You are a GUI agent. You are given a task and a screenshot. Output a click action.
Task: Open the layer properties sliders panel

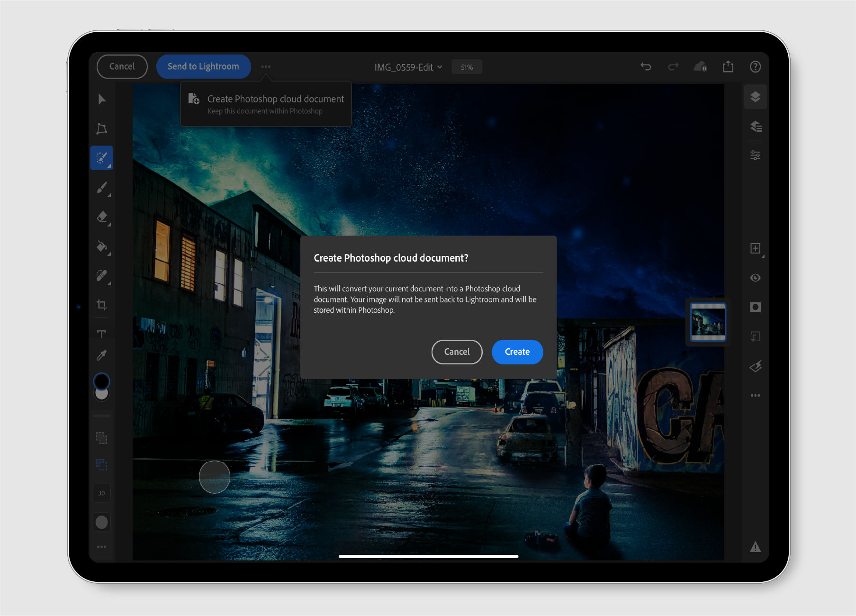756,155
